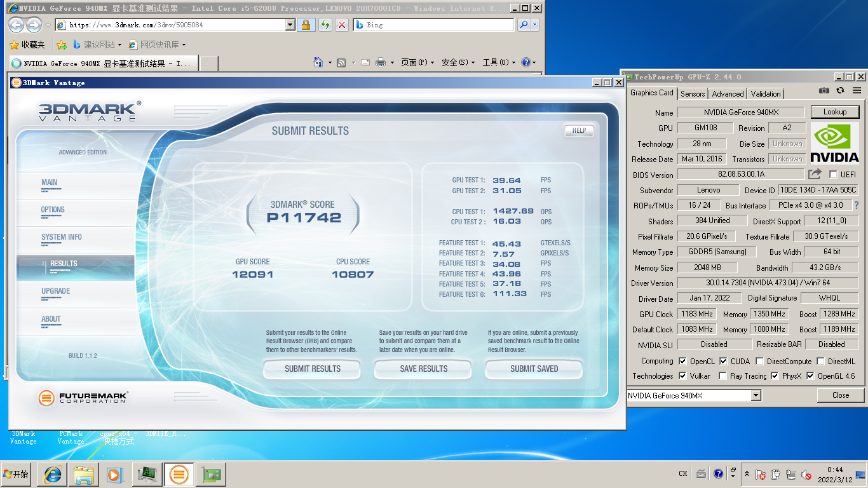Toggle the PhysX checkbox
868x488 pixels.
pos(775,376)
